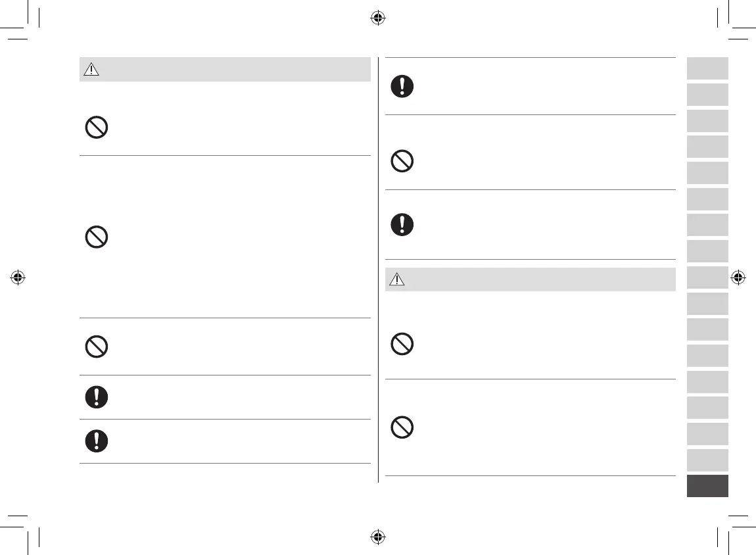756x555 pixels.
Task: Click the second prohibition icon in the left column
Action: pos(97,237)
